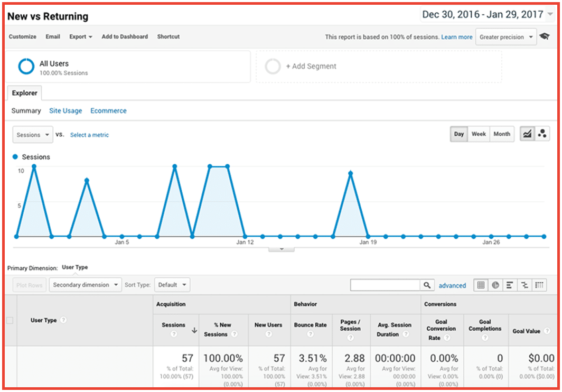The width and height of the screenshot is (562, 392).
Task: Expand the chart annotations drawer handle
Action: [282, 249]
